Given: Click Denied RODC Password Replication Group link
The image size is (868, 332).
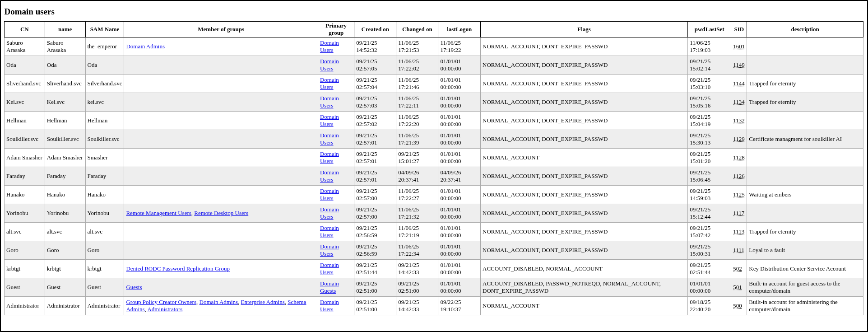Looking at the screenshot, I should (177, 269).
